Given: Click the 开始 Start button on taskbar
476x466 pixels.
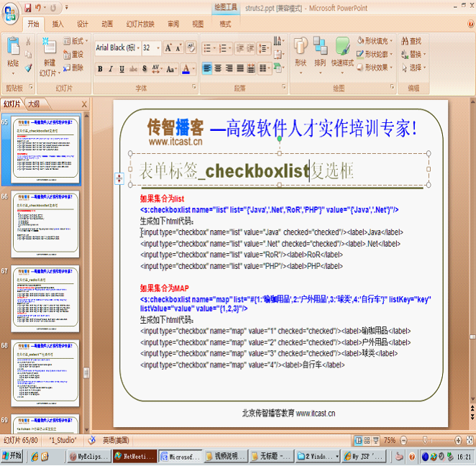Looking at the screenshot, I should (12, 456).
